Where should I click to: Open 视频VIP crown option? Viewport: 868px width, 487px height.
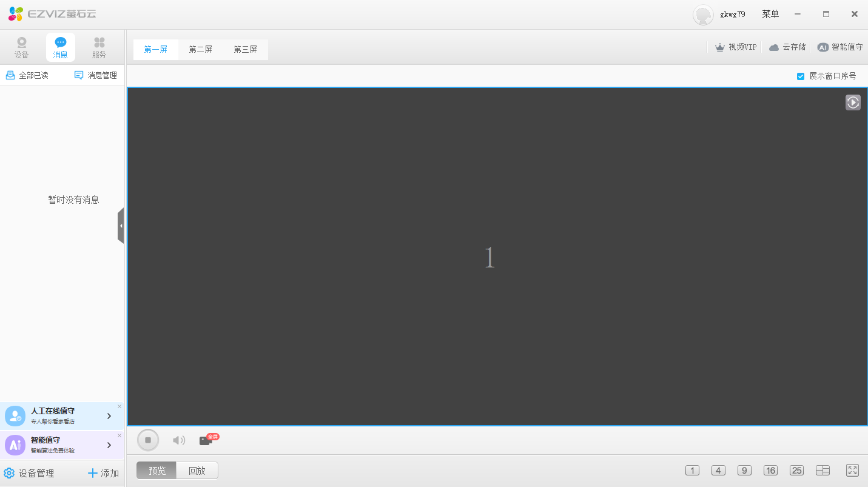pyautogui.click(x=736, y=47)
